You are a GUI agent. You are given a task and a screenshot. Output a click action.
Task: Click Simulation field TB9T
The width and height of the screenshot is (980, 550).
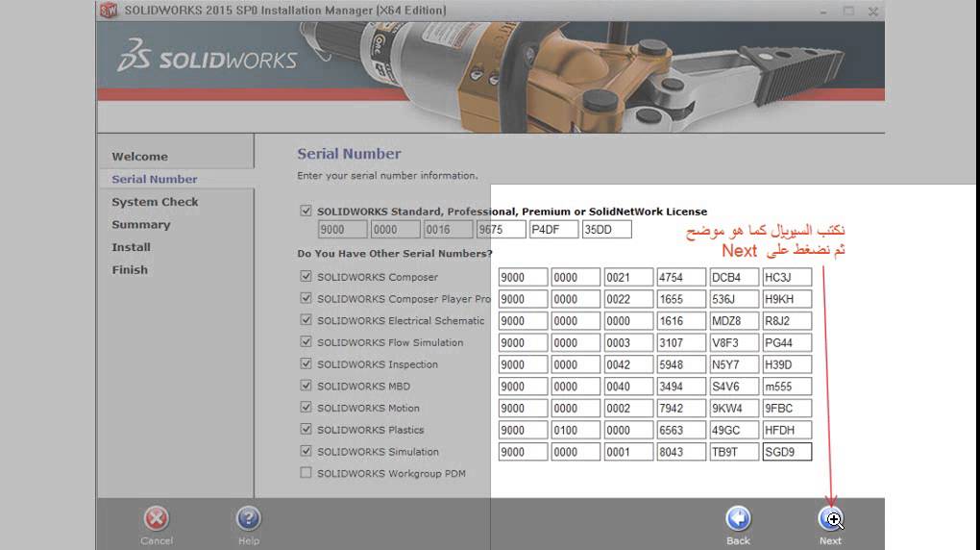[734, 452]
